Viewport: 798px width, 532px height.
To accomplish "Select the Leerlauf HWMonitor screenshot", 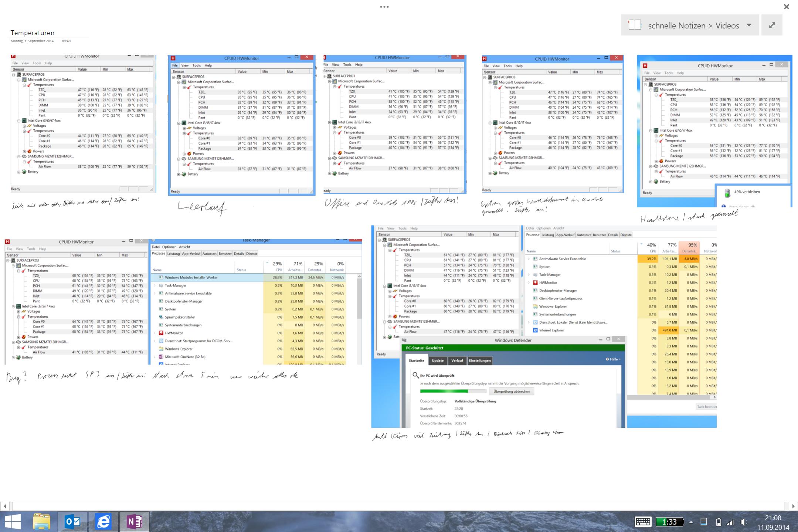I will point(241,125).
